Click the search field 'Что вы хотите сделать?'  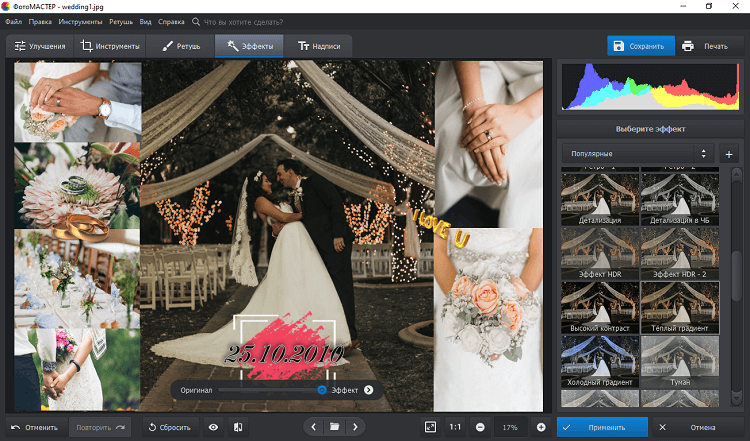[x=243, y=22]
